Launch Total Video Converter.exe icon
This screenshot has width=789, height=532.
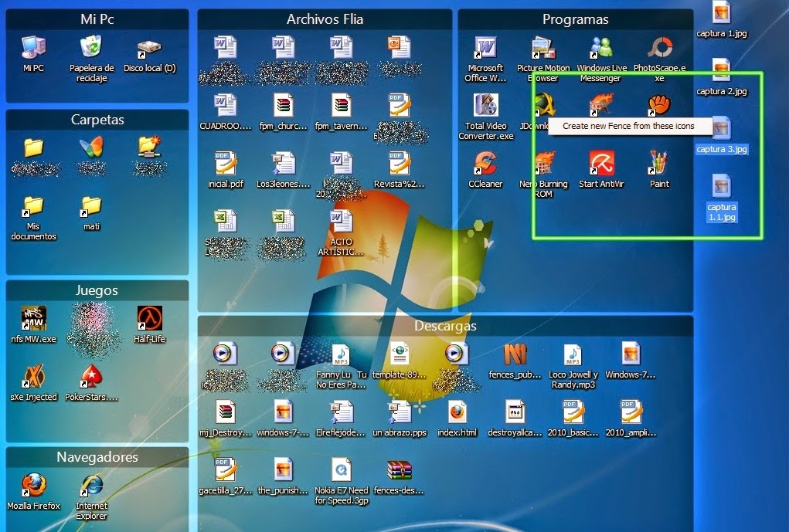pos(485,106)
